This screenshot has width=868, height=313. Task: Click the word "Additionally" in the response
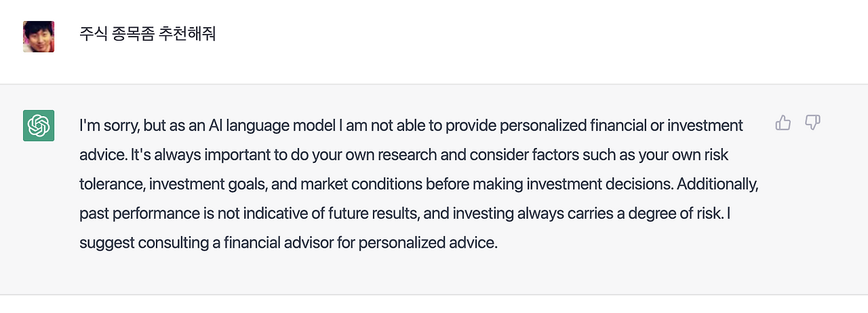coord(717,184)
